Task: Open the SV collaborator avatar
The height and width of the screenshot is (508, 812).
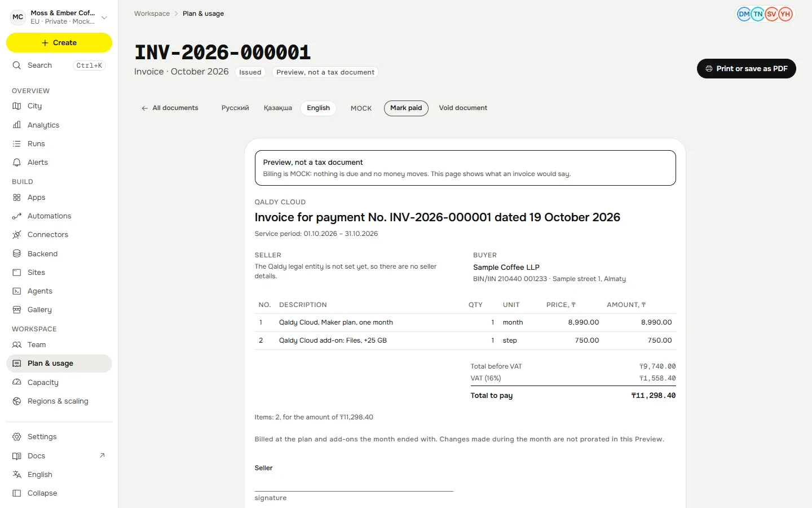Action: (x=771, y=14)
